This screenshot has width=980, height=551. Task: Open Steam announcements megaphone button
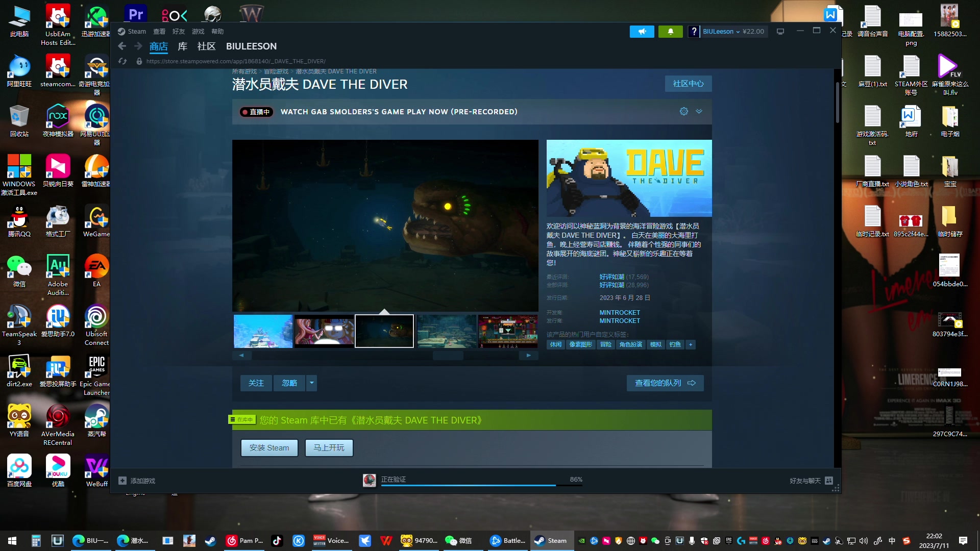(x=642, y=32)
